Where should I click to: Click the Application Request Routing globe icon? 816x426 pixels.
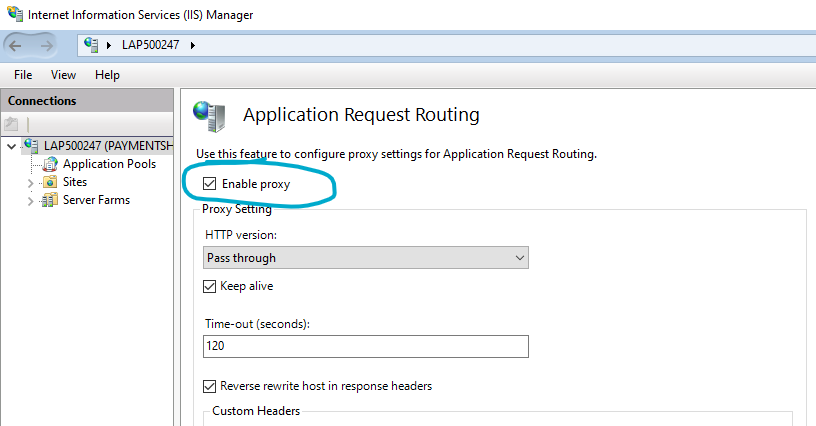pos(210,115)
